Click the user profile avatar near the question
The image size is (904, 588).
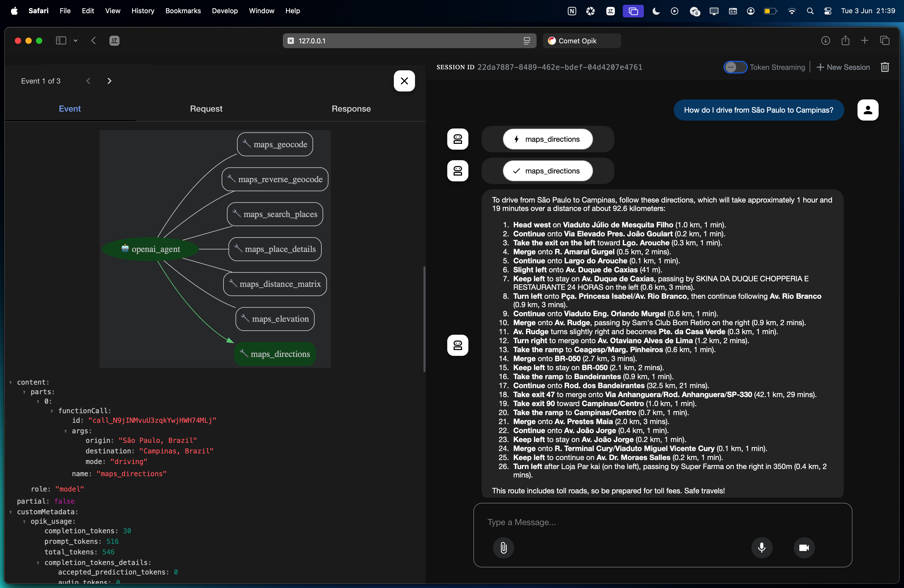[x=868, y=110]
